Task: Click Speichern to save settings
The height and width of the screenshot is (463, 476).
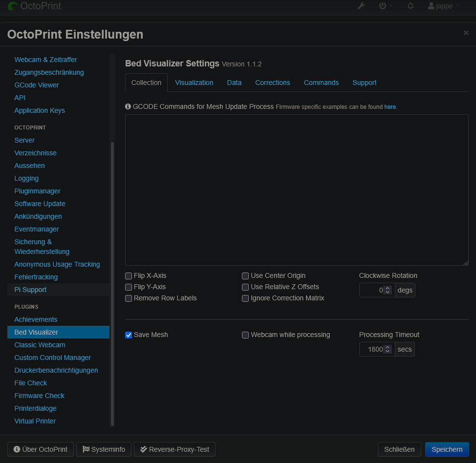Action: [x=447, y=449]
